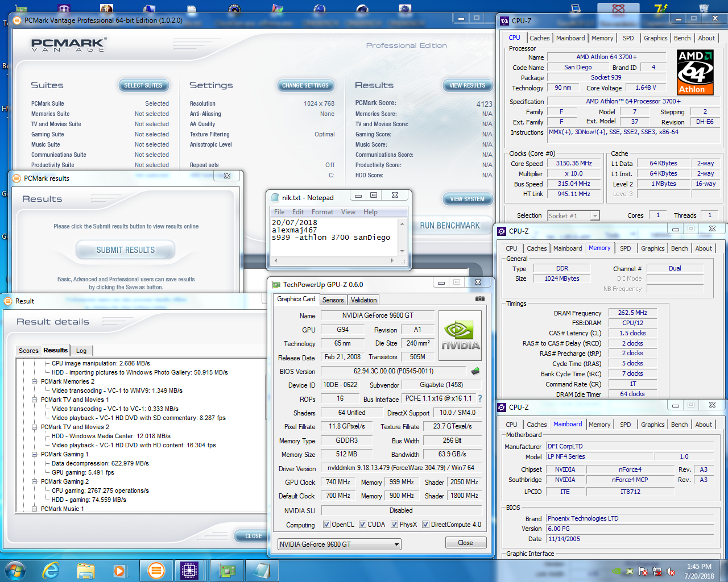Viewport: 728px width, 582px height.
Task: Click the VIEW SYSTEM button
Action: pyautogui.click(x=468, y=199)
